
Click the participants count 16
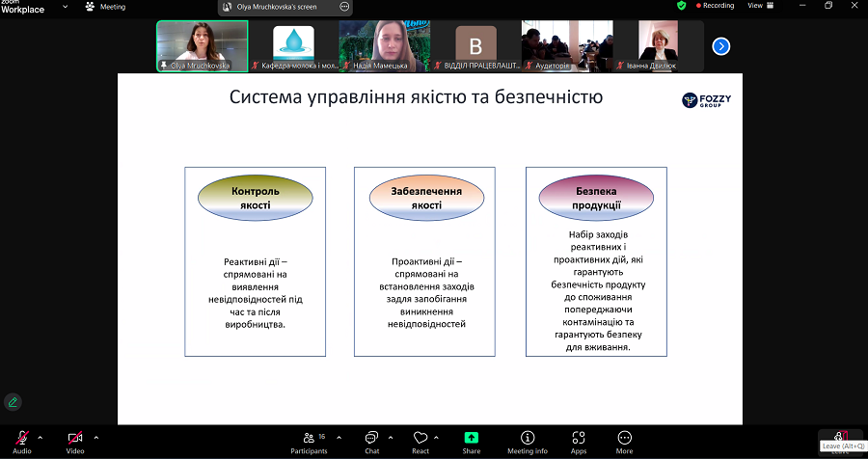(321, 437)
